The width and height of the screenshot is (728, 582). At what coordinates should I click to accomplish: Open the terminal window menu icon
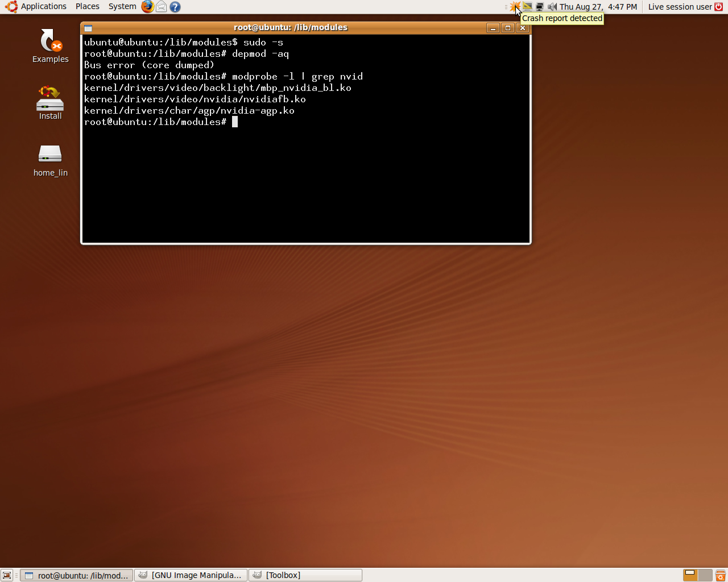(88, 28)
